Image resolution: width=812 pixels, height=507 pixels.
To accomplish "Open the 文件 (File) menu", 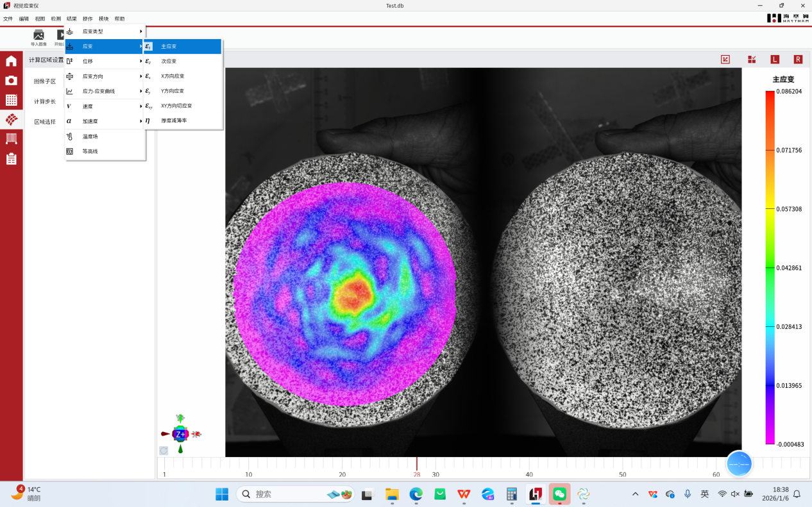I will pos(8,19).
